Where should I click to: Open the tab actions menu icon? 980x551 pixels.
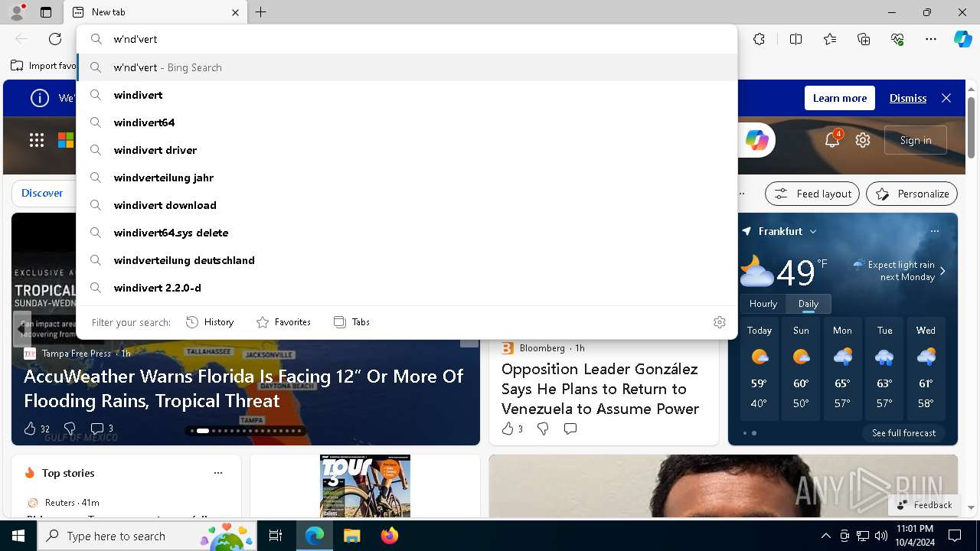(46, 12)
